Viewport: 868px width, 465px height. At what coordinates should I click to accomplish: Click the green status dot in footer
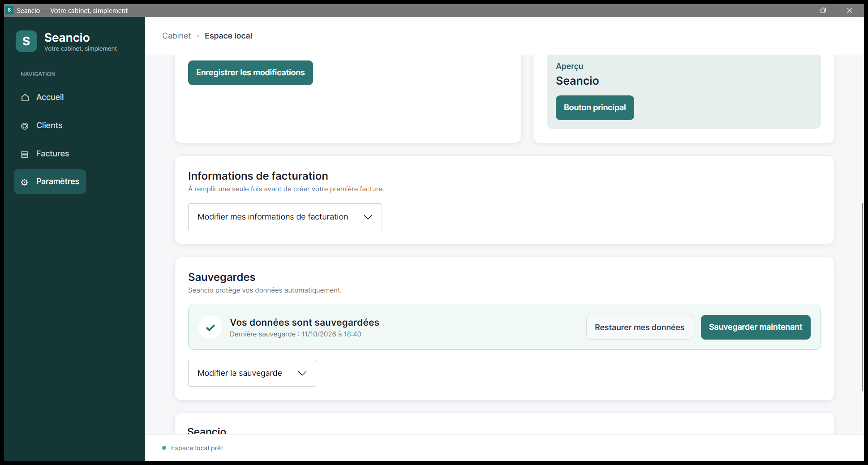point(164,448)
